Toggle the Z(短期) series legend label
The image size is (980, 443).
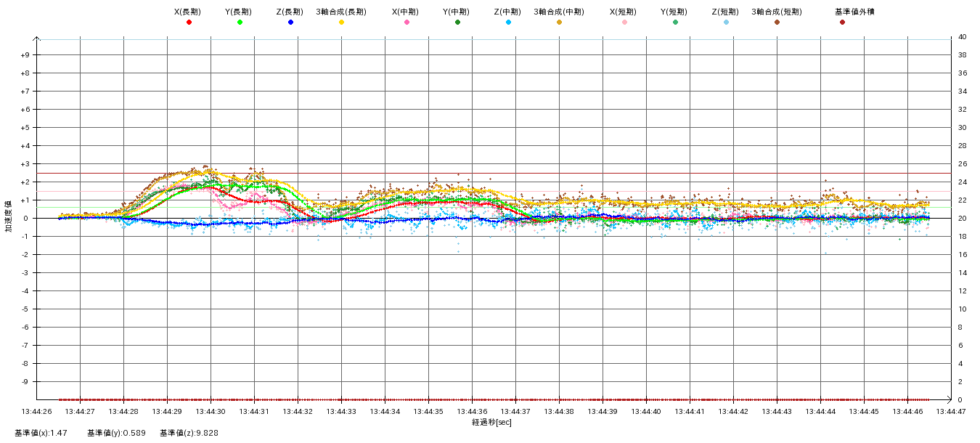724,12
